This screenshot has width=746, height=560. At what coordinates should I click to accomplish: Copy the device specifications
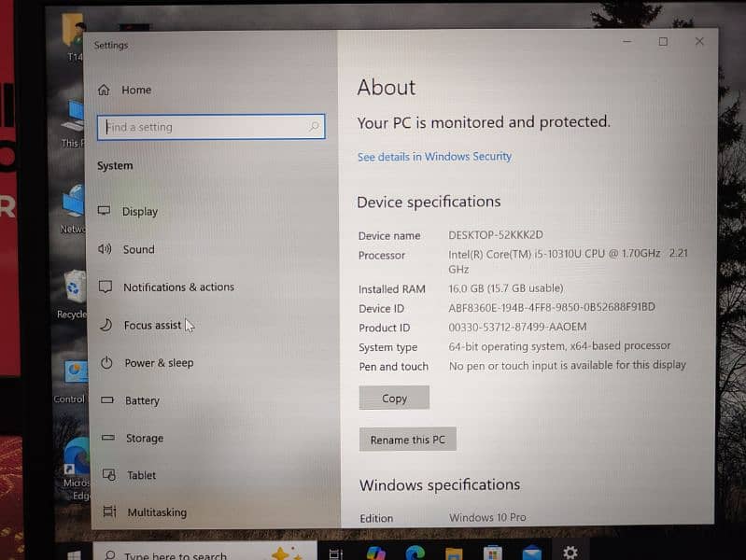pyautogui.click(x=394, y=398)
